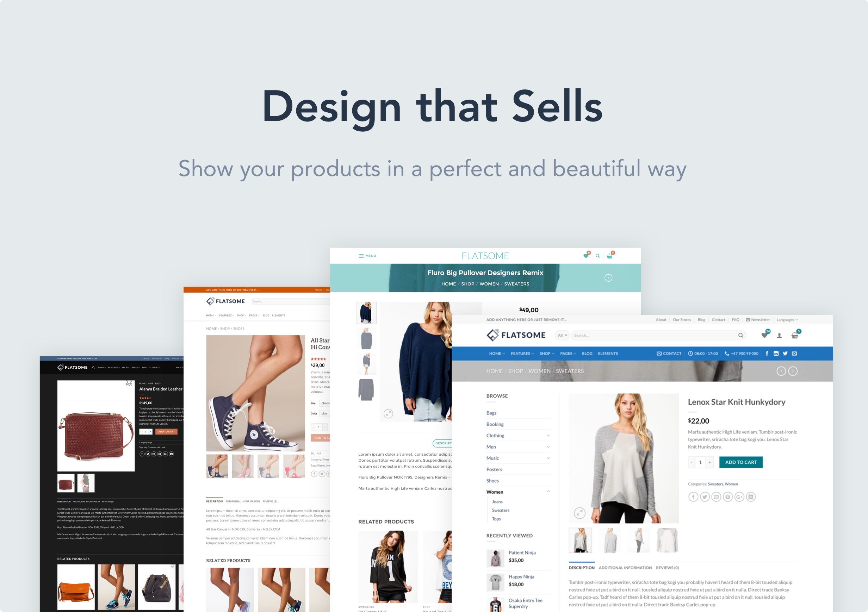Toggle product quantity minus stepper
Image resolution: width=868 pixels, height=612 pixels.
pos(689,462)
